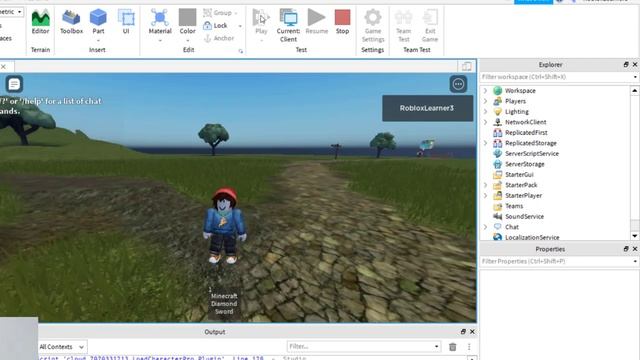Click the Resume button
Viewport: 640px width, 360px height.
[x=316, y=22]
